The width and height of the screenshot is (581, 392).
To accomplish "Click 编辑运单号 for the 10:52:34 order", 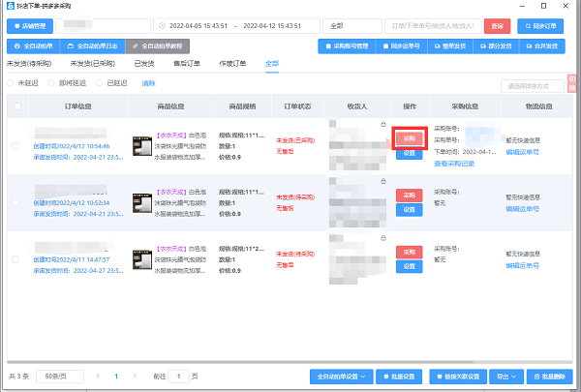I will point(523,209).
